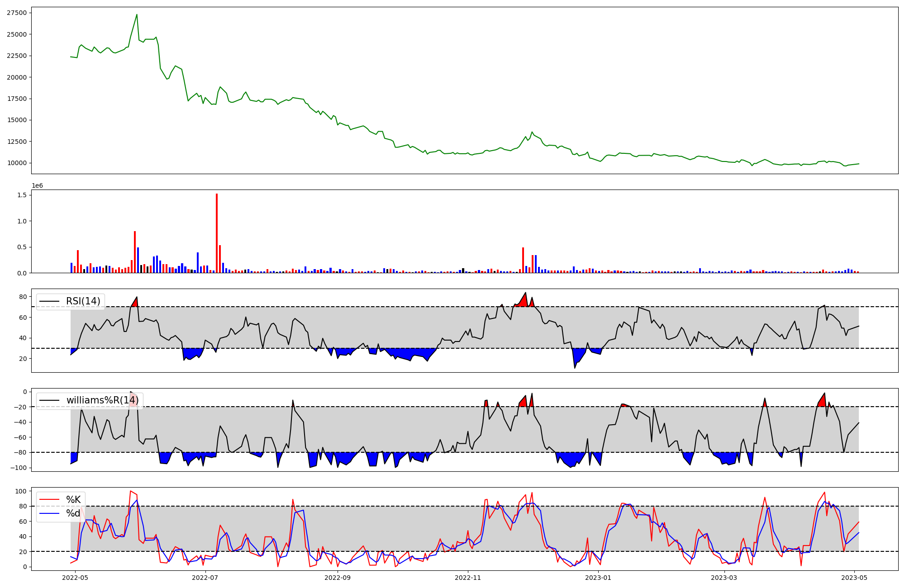The height and width of the screenshot is (588, 905).
Task: Click the 10000 price axis tick label
Action: (17, 163)
